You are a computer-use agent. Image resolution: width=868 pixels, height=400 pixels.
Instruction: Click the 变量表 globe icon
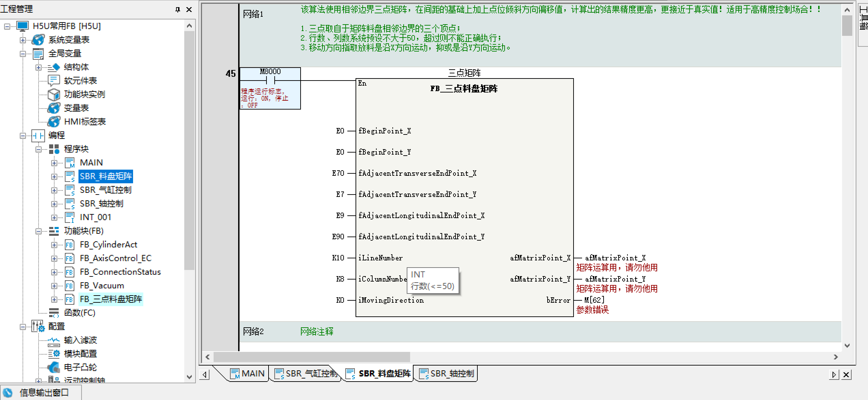coord(54,108)
